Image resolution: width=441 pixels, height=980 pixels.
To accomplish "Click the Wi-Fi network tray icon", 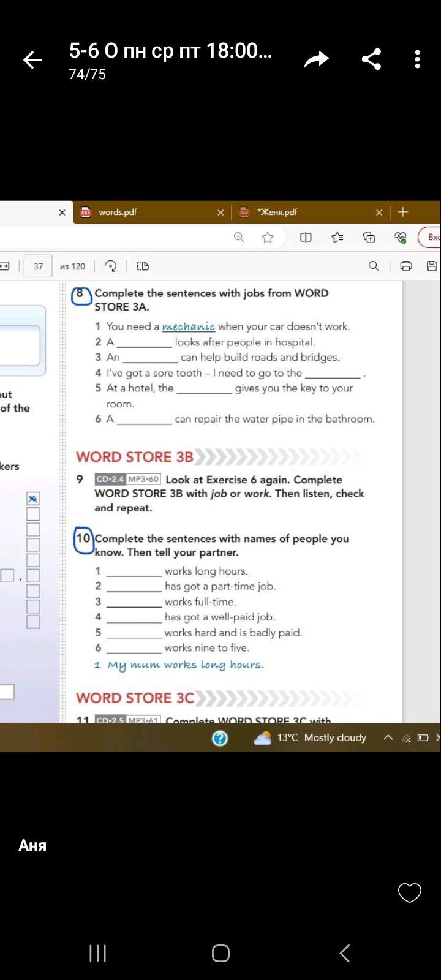I will coord(406,738).
